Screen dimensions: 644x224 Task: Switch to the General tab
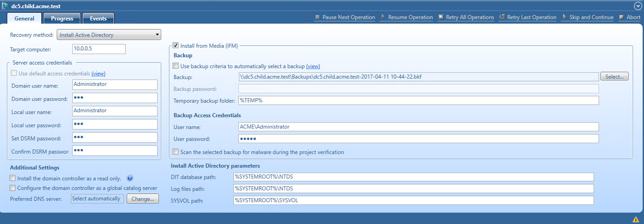coord(25,19)
